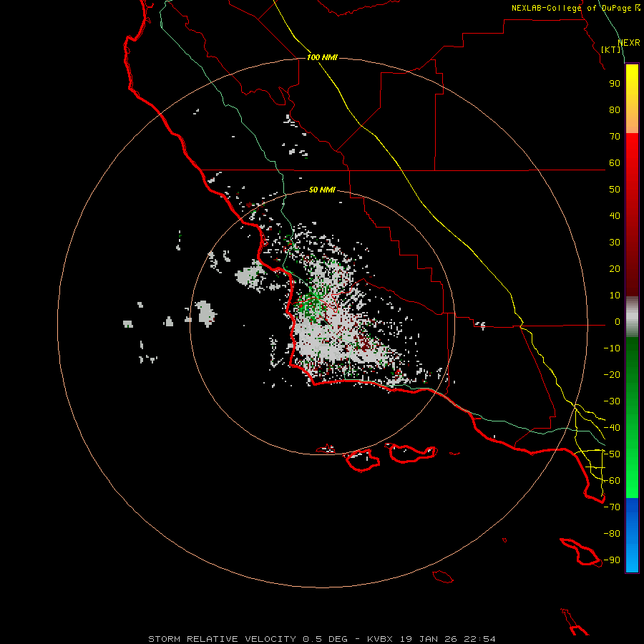644x644 pixels.
Task: Pick the light orange color bar segment
Action: [x=632, y=121]
